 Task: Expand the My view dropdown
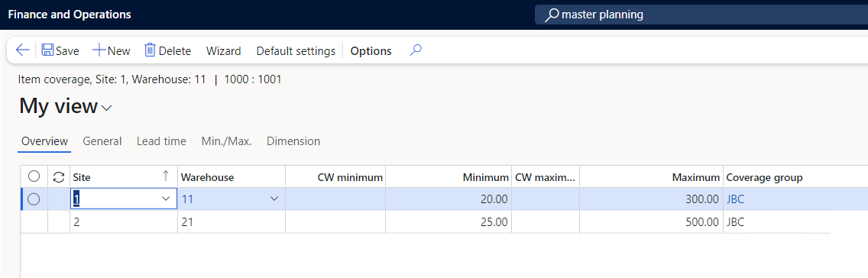coord(106,108)
